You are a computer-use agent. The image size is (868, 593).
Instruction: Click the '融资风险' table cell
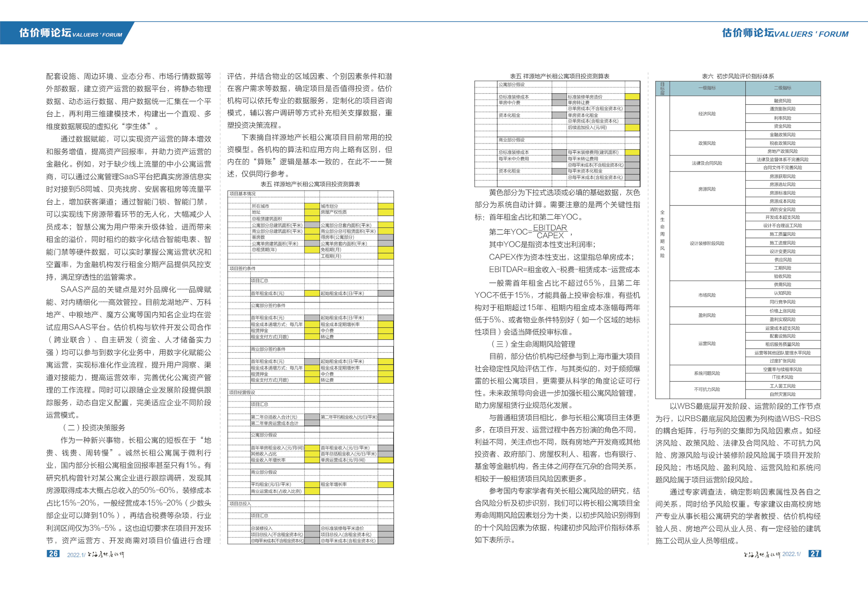pos(783,101)
